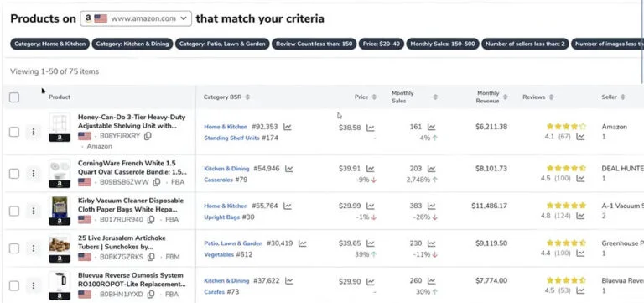View sales chart for 260 monthly sales
Image resolution: width=644 pixels, height=303 pixels.
click(431, 281)
